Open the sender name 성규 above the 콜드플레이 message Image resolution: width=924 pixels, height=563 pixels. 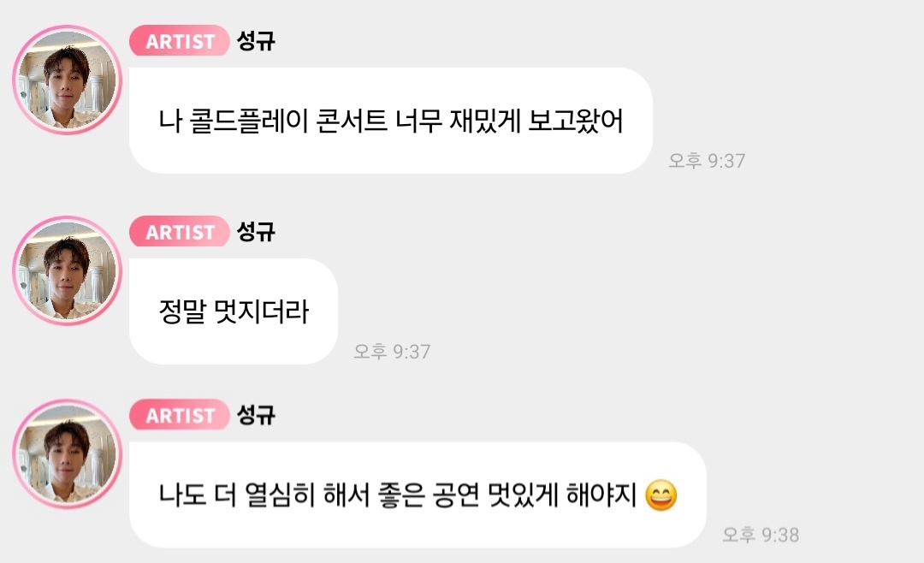[256, 41]
